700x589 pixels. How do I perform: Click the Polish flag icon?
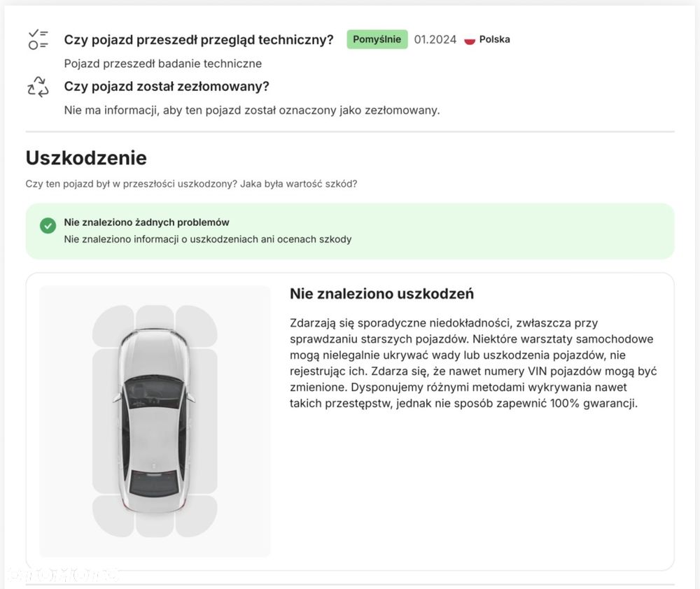pos(469,40)
